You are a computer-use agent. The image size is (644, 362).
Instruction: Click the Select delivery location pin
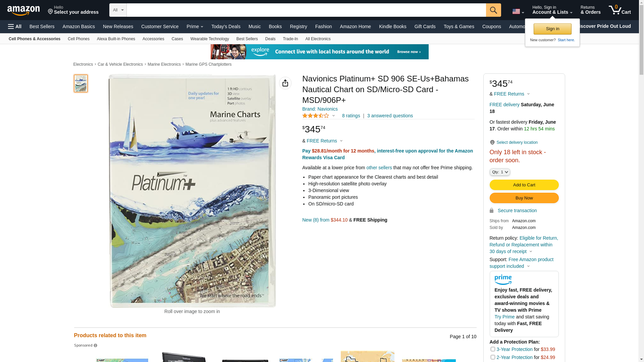pyautogui.click(x=492, y=142)
